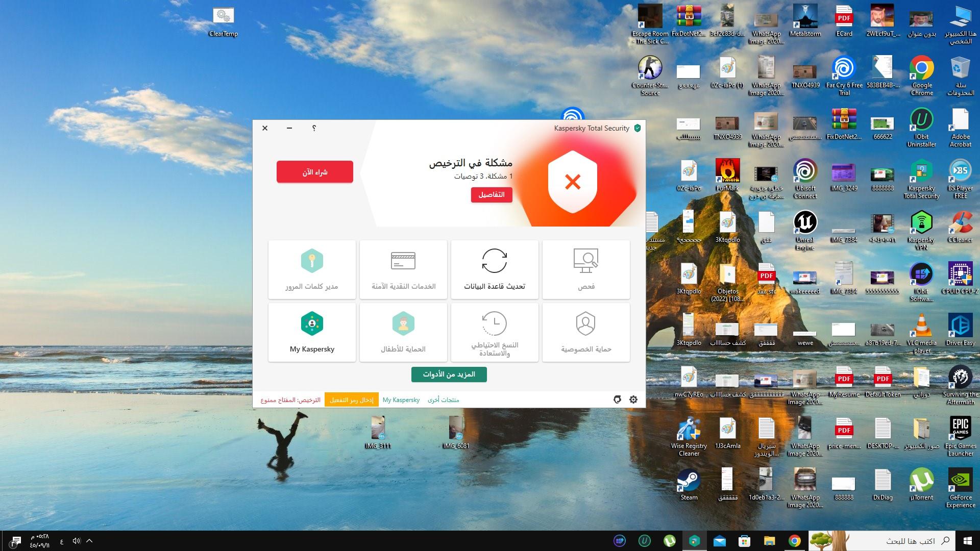Select the Epic Games Launcher icon

[x=961, y=436]
